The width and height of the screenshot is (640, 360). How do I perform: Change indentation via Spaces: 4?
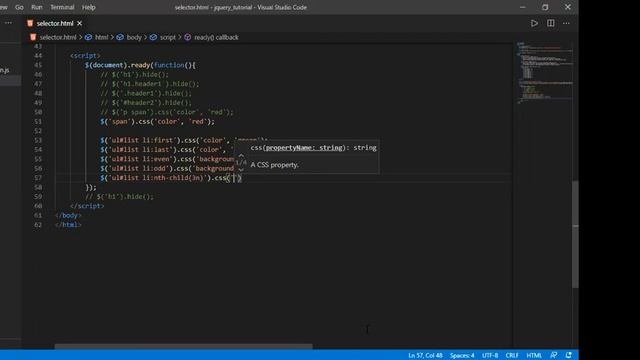point(462,356)
